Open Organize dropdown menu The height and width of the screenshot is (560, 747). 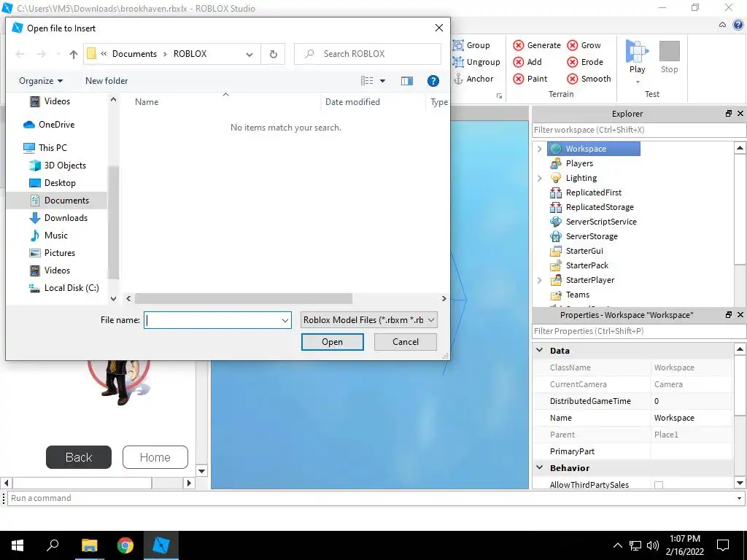(41, 81)
